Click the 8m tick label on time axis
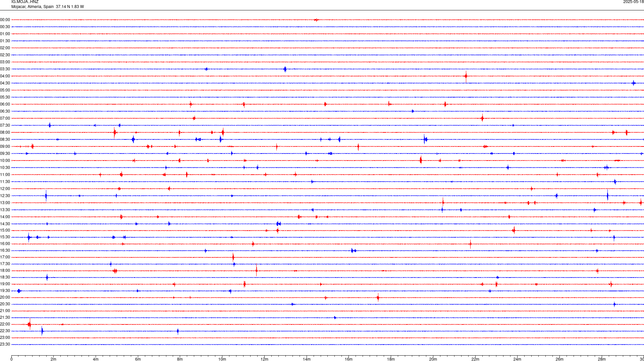Viewport: 644px width, 362px height. pyautogui.click(x=180, y=359)
